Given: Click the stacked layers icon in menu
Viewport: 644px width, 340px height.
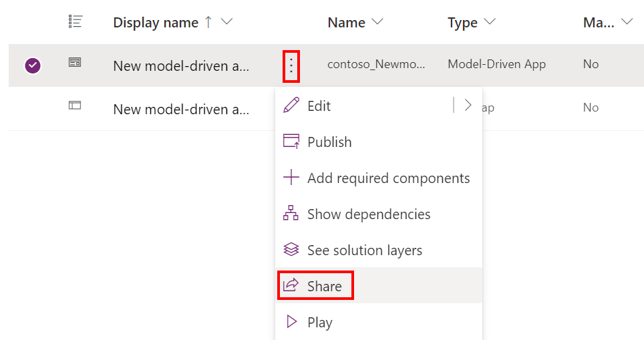Looking at the screenshot, I should click(x=291, y=249).
